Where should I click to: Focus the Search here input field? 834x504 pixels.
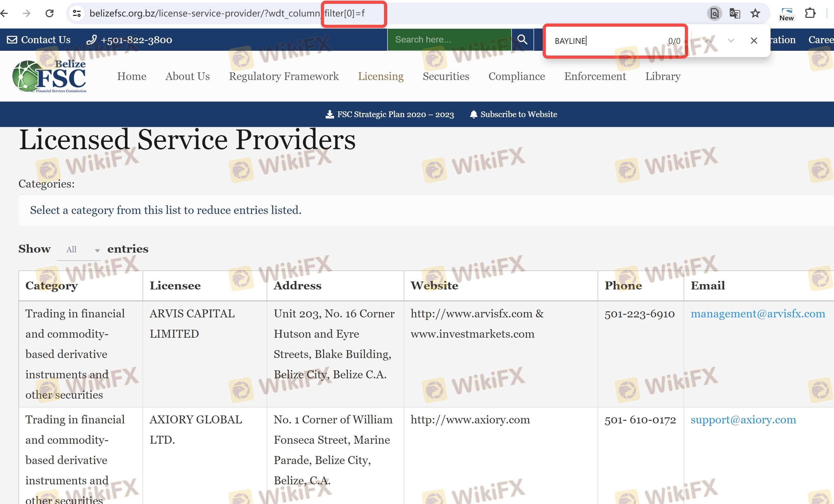coord(448,40)
